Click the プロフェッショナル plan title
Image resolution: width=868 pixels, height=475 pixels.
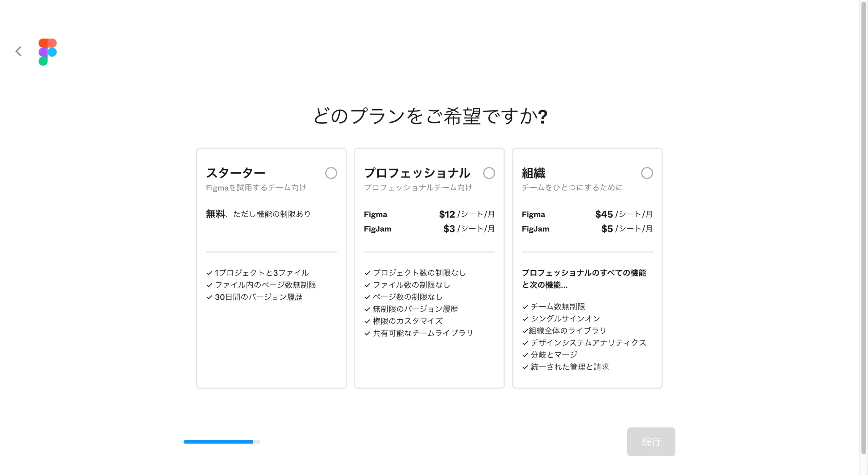[x=417, y=173]
